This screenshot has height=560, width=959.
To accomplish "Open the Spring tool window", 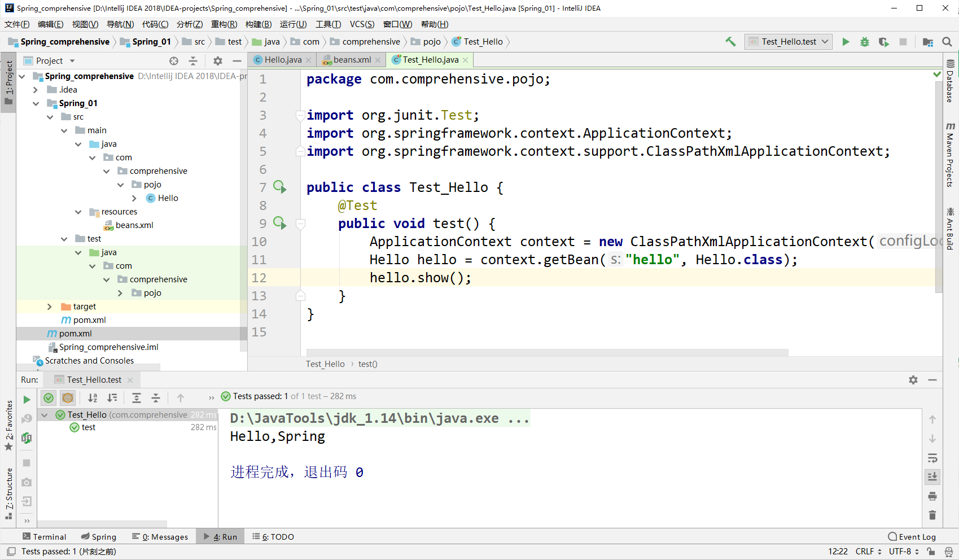I will pyautogui.click(x=99, y=536).
